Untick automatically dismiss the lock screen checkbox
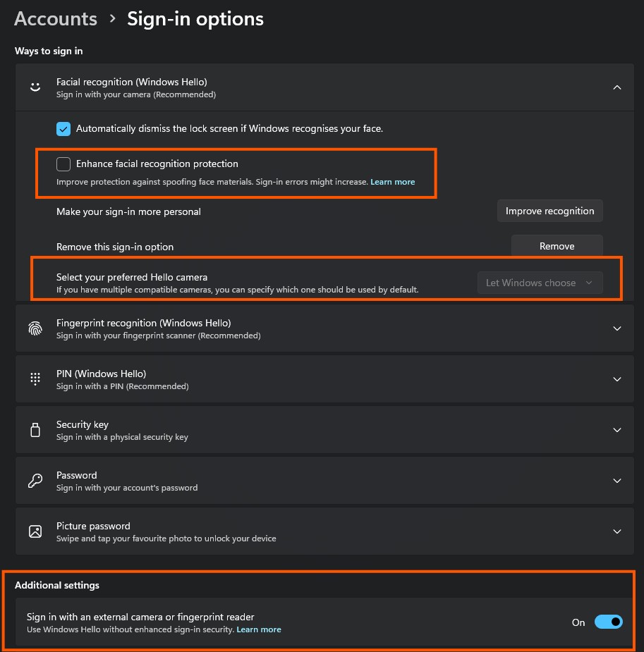Image resolution: width=644 pixels, height=652 pixels. (63, 129)
